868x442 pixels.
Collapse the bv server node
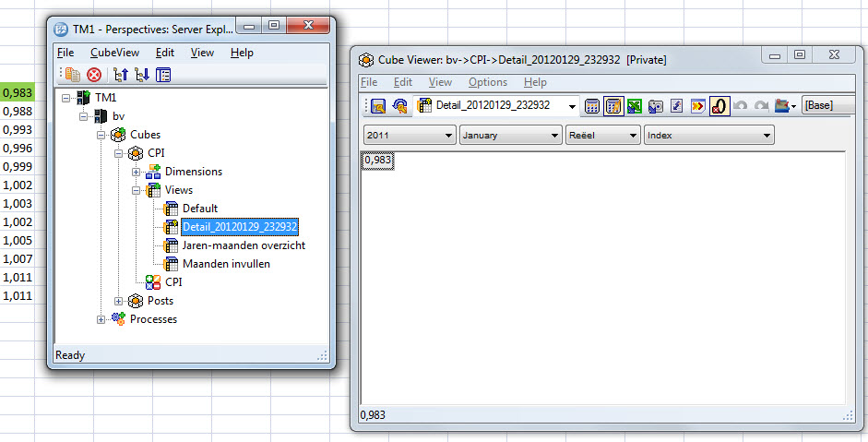[x=84, y=116]
